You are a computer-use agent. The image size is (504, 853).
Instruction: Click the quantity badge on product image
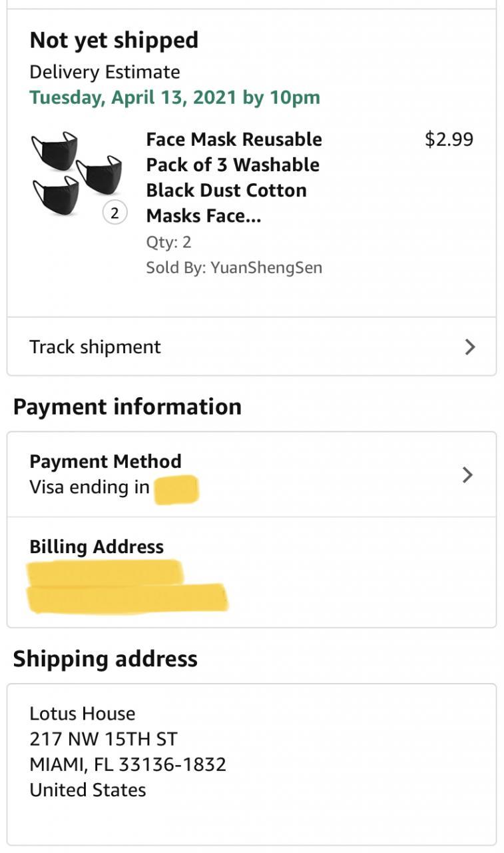point(115,213)
